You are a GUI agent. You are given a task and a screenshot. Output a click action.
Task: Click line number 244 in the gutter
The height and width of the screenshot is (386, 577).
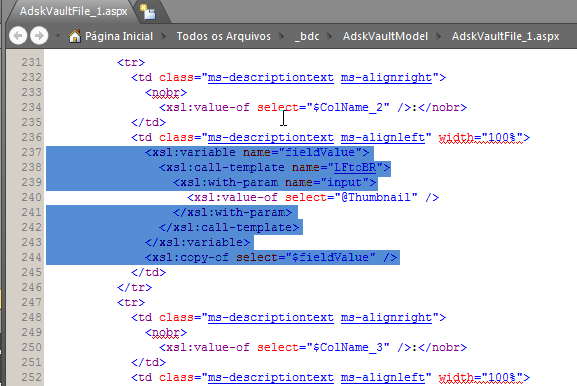click(x=31, y=257)
